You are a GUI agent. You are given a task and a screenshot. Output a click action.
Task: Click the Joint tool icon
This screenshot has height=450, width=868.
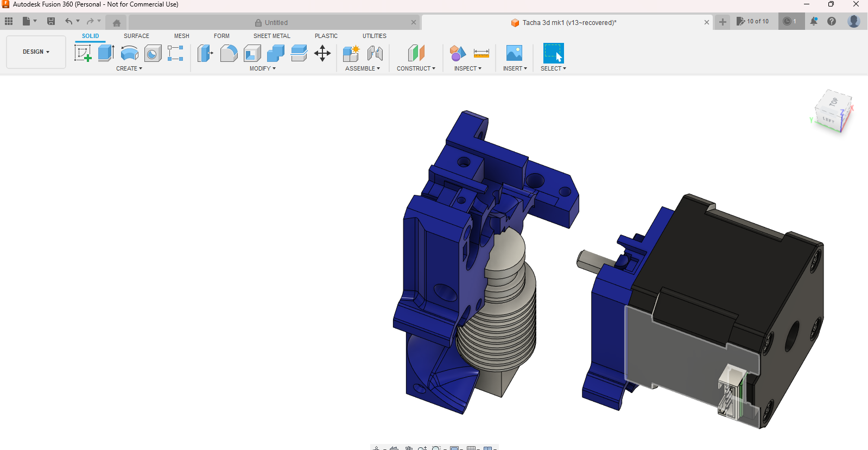pyautogui.click(x=375, y=53)
